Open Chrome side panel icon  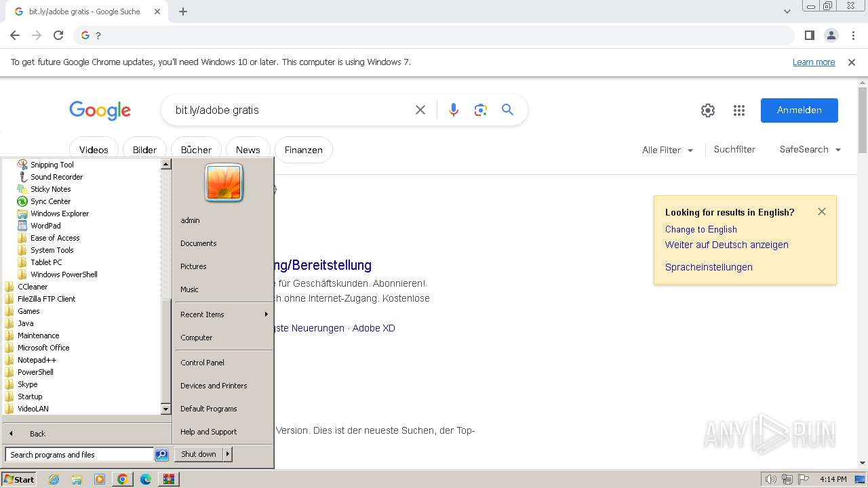click(x=809, y=35)
